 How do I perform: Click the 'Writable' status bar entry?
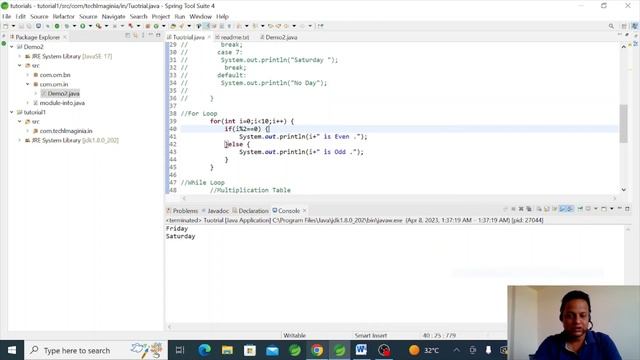click(x=294, y=336)
